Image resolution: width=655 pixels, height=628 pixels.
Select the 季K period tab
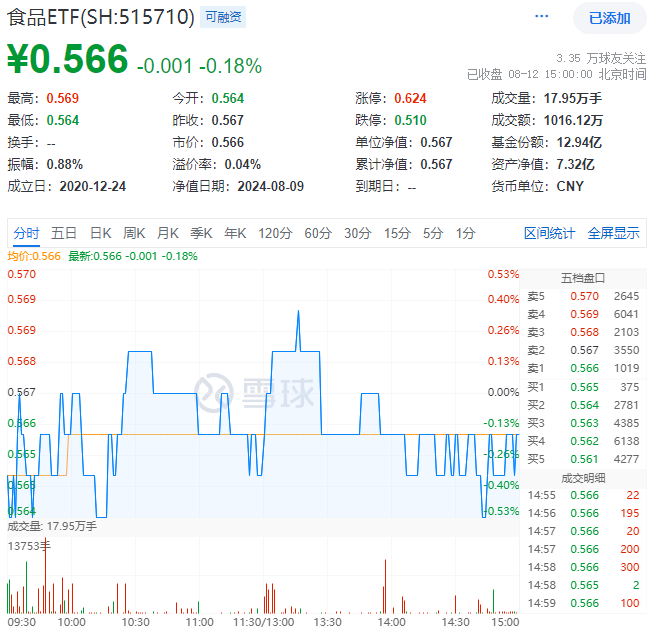point(201,233)
